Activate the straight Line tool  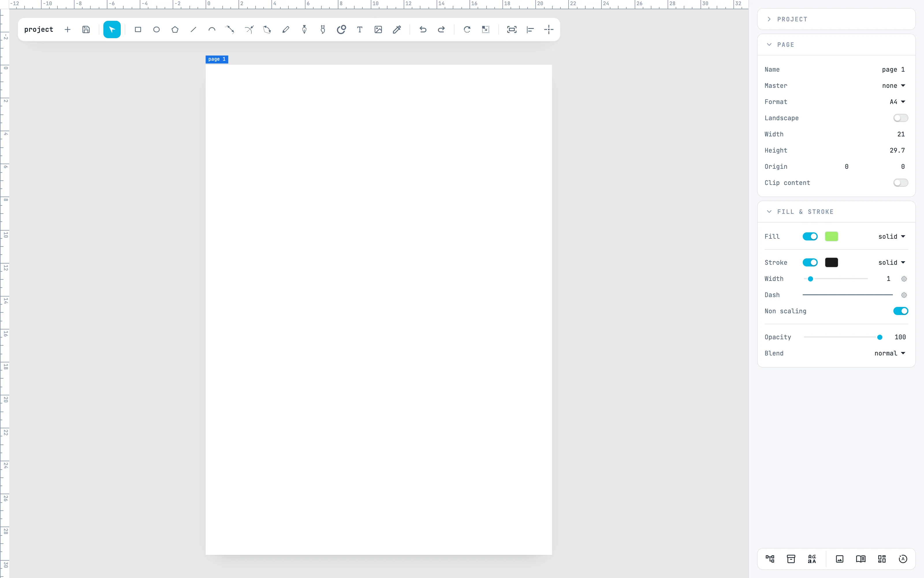click(193, 29)
